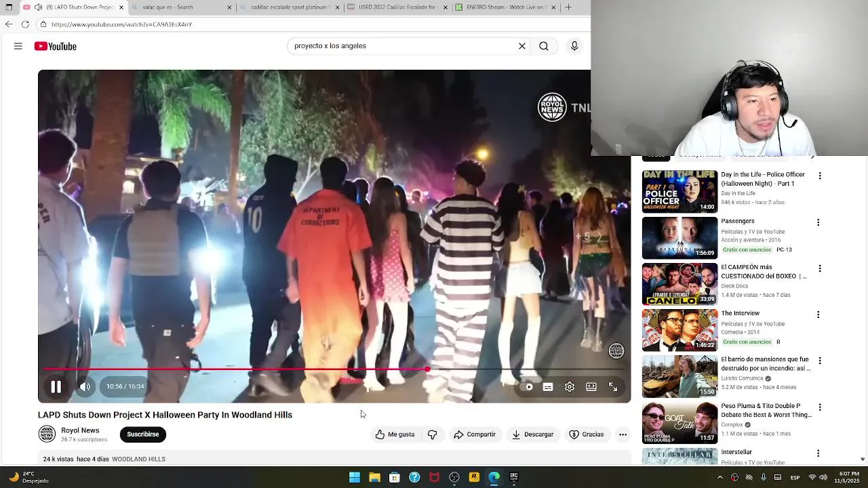Start voice search with the microphone
Image resolution: width=868 pixels, height=488 pixels.
pyautogui.click(x=574, y=46)
